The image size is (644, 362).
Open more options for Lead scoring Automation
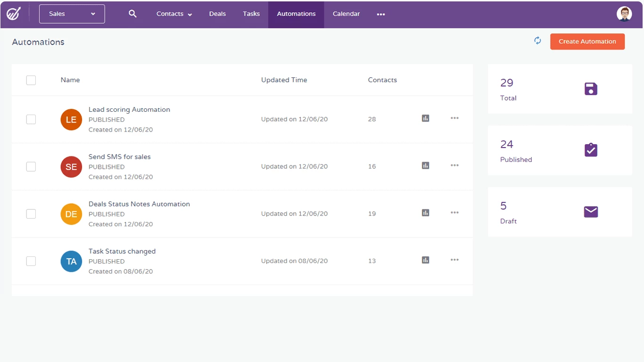[454, 118]
